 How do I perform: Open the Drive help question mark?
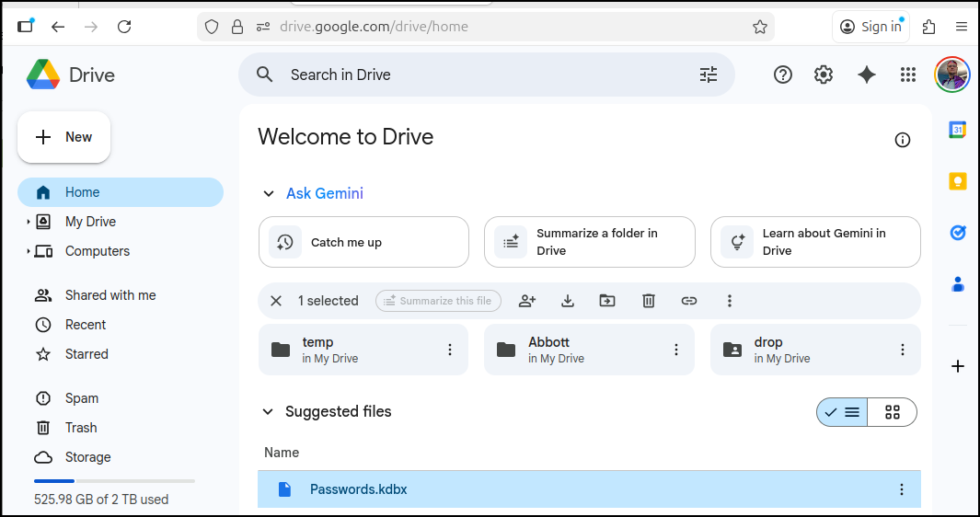[782, 75]
